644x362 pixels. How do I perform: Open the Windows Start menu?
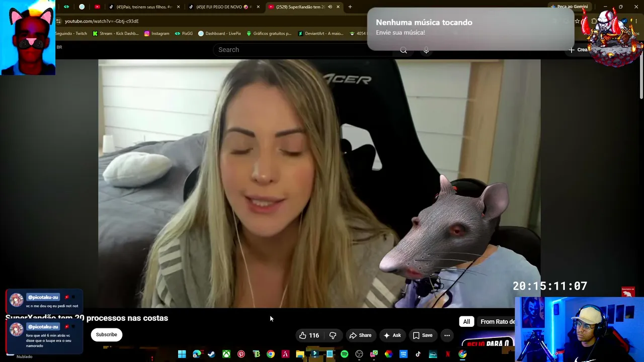(x=182, y=354)
